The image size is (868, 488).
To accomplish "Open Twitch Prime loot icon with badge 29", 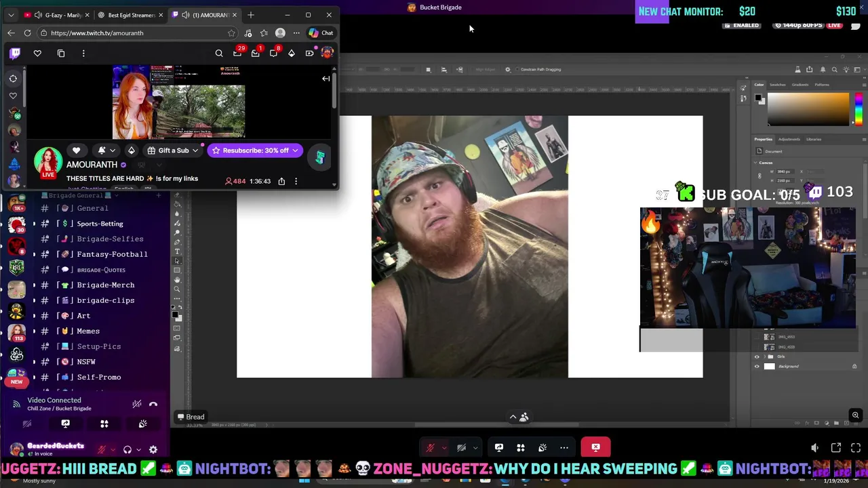I will pos(237,53).
